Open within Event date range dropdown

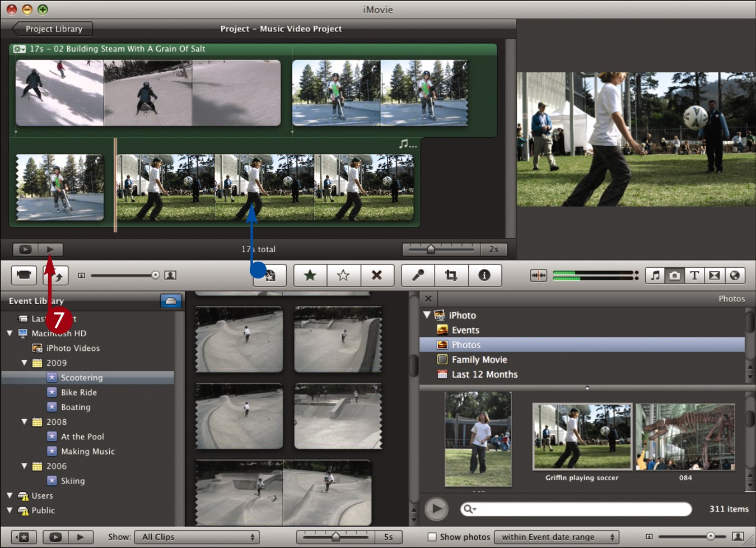[557, 537]
